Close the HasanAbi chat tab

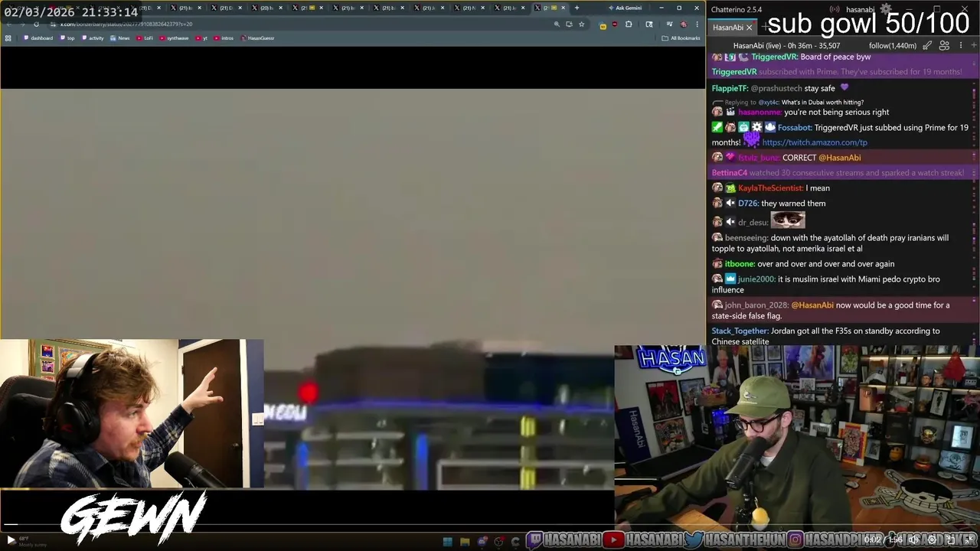(749, 28)
